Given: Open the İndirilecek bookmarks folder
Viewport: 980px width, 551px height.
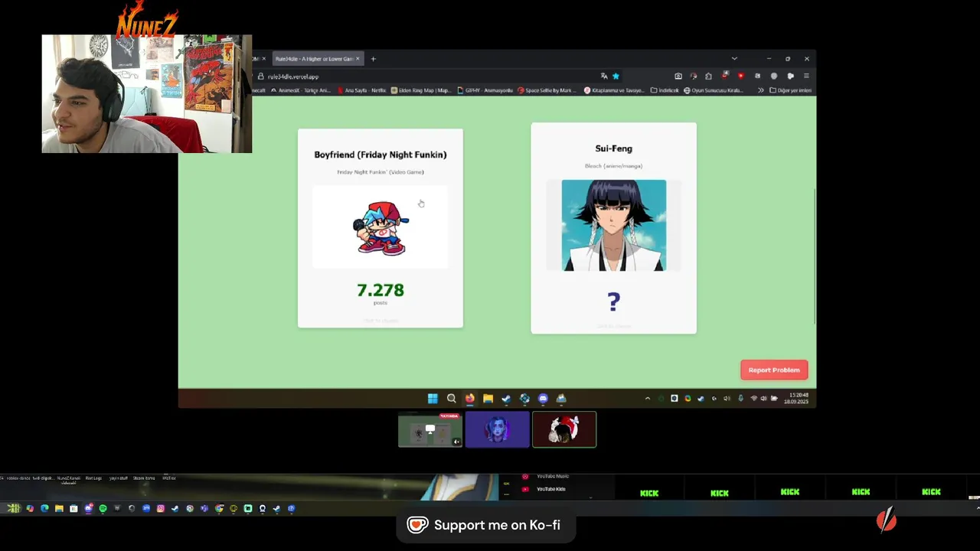Looking at the screenshot, I should [665, 90].
